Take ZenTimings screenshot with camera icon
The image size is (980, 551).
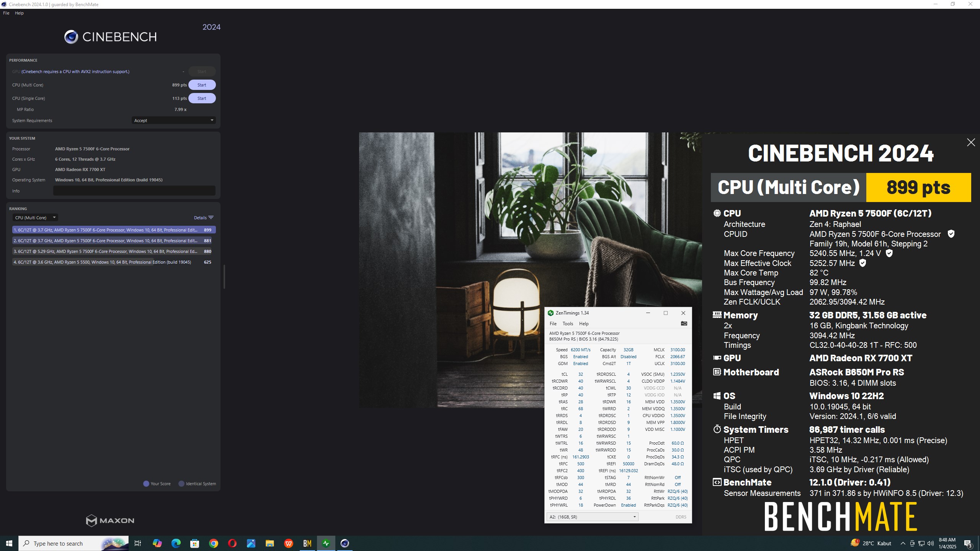pyautogui.click(x=684, y=323)
